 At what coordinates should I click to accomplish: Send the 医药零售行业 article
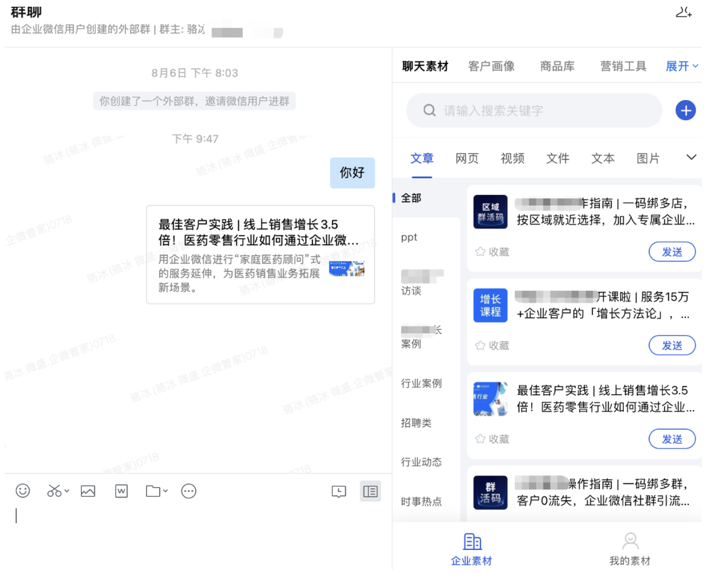[x=672, y=439]
